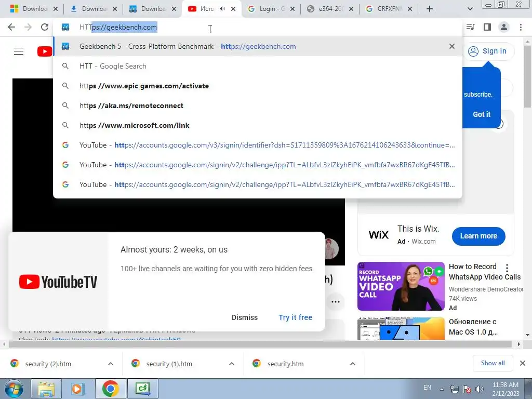
Task: Open the Chrome profile avatar
Action: pos(504,27)
